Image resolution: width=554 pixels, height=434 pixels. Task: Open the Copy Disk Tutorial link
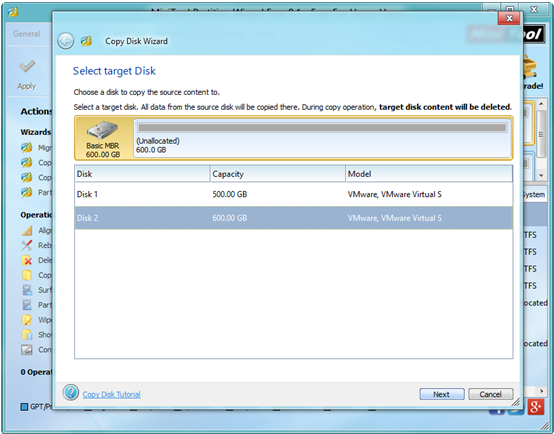(x=111, y=394)
